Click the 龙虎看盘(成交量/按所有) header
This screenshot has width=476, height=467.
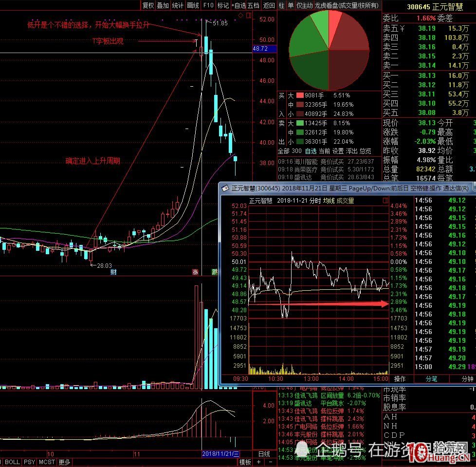tap(347, 5)
